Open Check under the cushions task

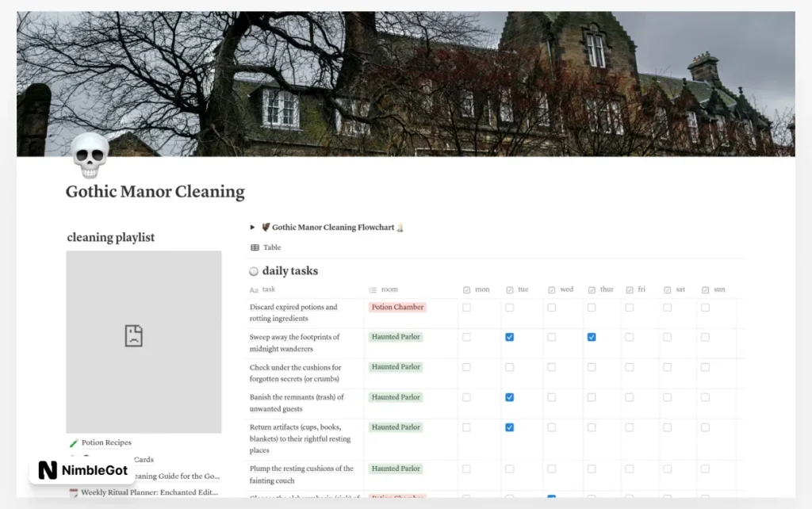pos(295,373)
